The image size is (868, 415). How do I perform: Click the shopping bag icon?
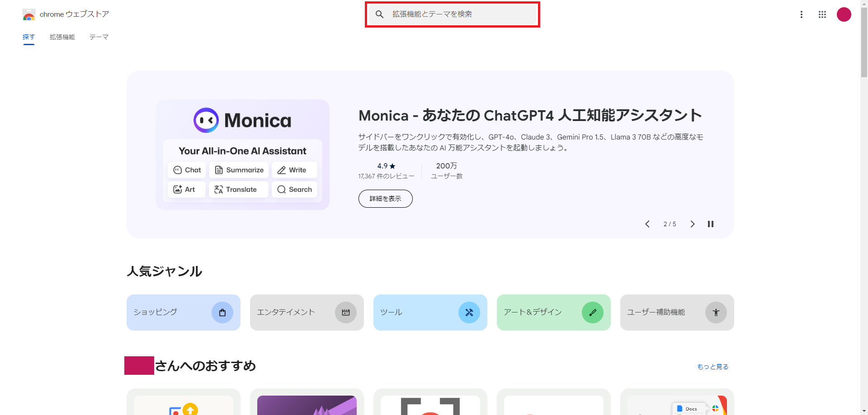coord(222,312)
